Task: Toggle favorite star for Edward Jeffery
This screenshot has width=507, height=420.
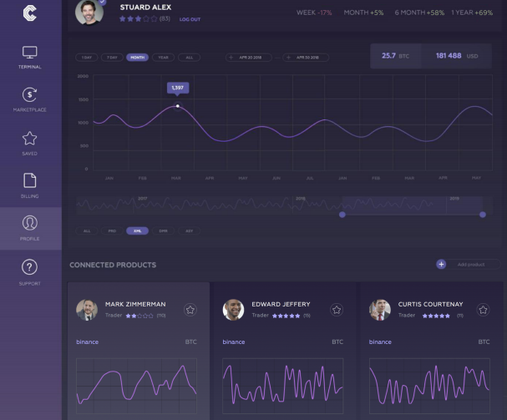Action: pos(337,310)
